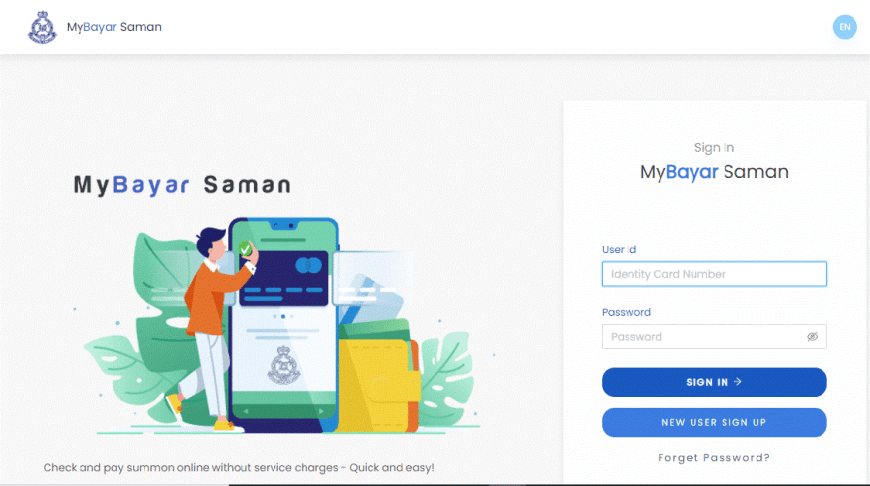Image resolution: width=870 pixels, height=486 pixels.
Task: Toggle password visibility eye icon
Action: tap(812, 337)
